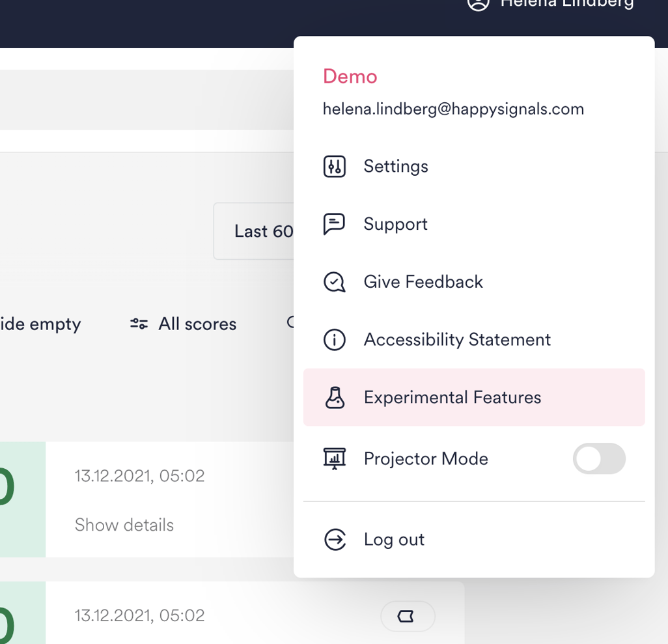Screen dimensions: 668x644
Task: Expand the All scores filter label
Action: pyautogui.click(x=197, y=324)
